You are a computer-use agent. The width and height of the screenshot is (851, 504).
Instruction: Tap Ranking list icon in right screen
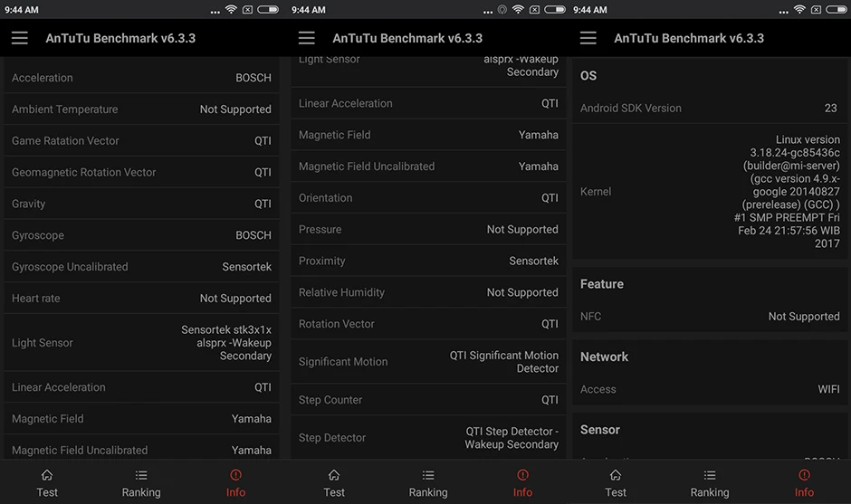tap(710, 475)
